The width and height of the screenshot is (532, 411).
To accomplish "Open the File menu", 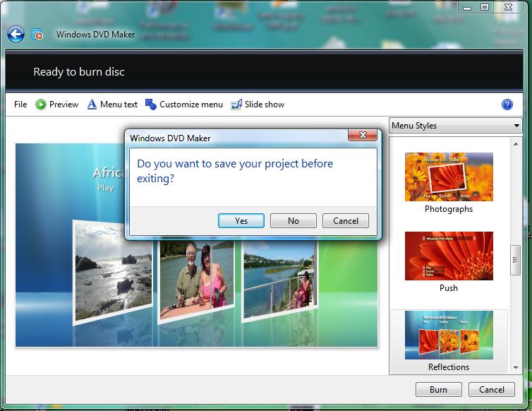I will (20, 105).
